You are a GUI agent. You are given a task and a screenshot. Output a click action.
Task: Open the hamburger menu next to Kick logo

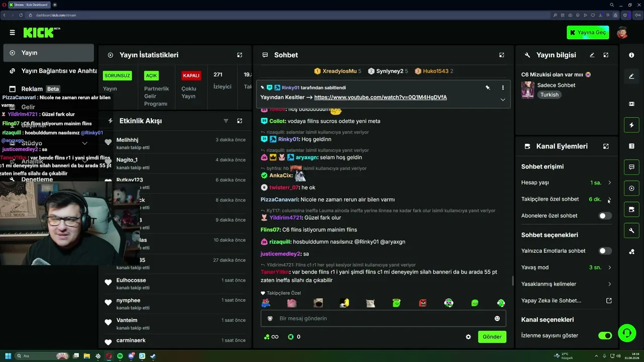(12, 33)
